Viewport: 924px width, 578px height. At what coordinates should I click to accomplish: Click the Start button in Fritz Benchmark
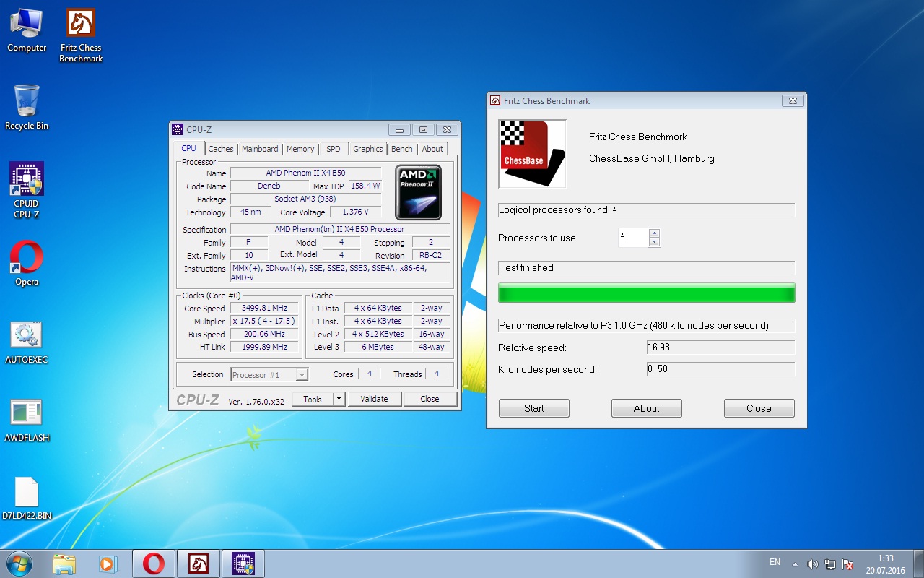point(533,408)
